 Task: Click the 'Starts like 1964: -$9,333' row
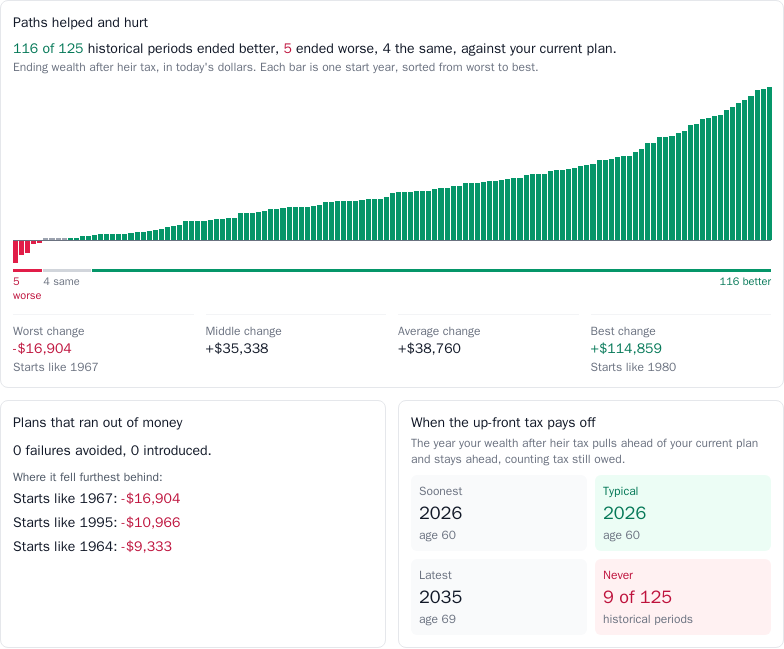pyautogui.click(x=92, y=546)
